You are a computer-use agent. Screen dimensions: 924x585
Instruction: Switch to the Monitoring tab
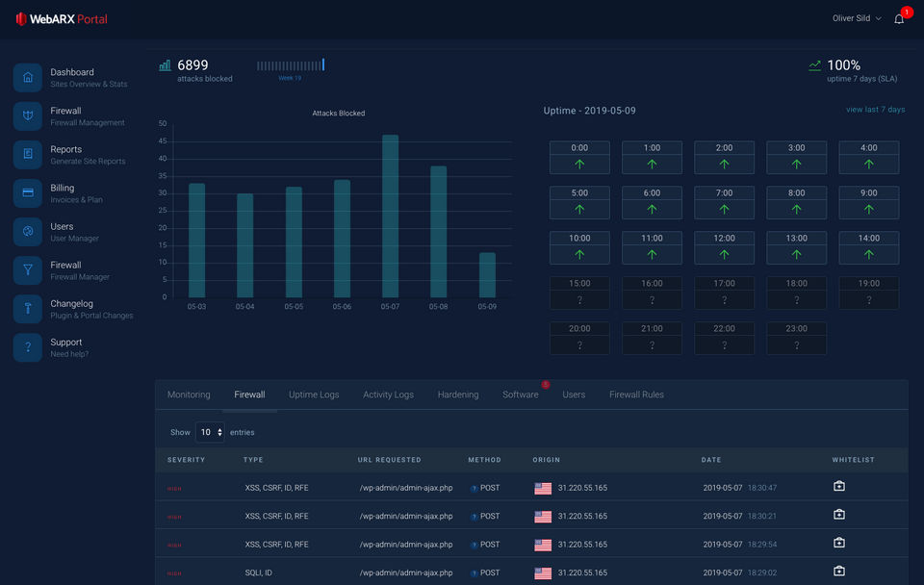(189, 394)
